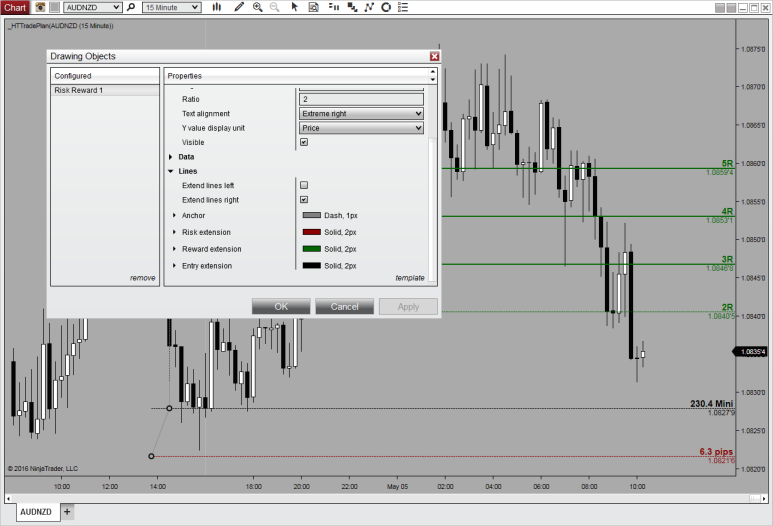Click the 5R reward level label
The height and width of the screenshot is (526, 773).
coord(727,163)
